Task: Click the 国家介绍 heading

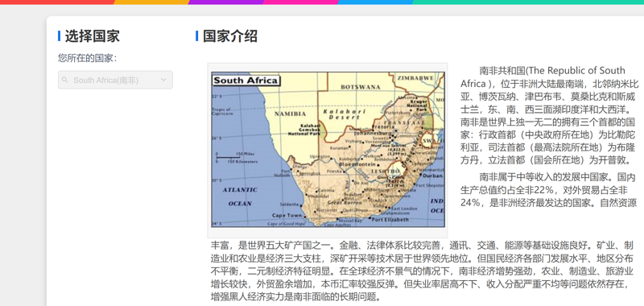Action: point(230,36)
